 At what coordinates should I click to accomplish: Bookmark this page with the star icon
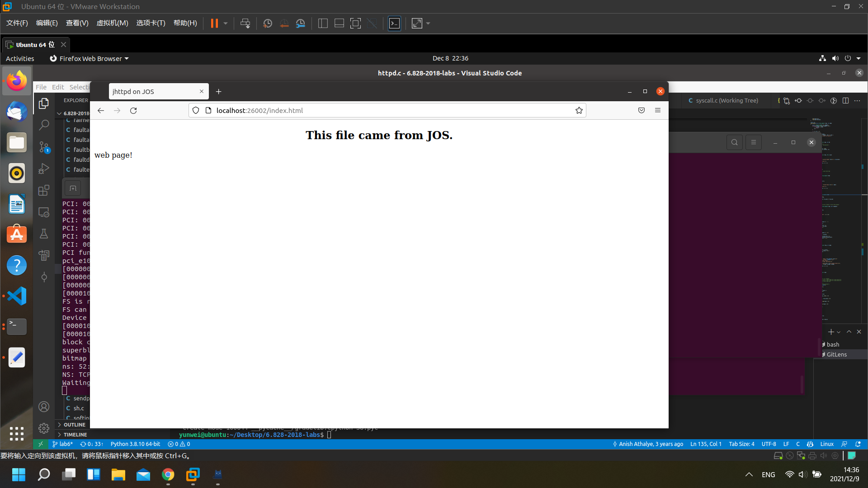click(579, 111)
